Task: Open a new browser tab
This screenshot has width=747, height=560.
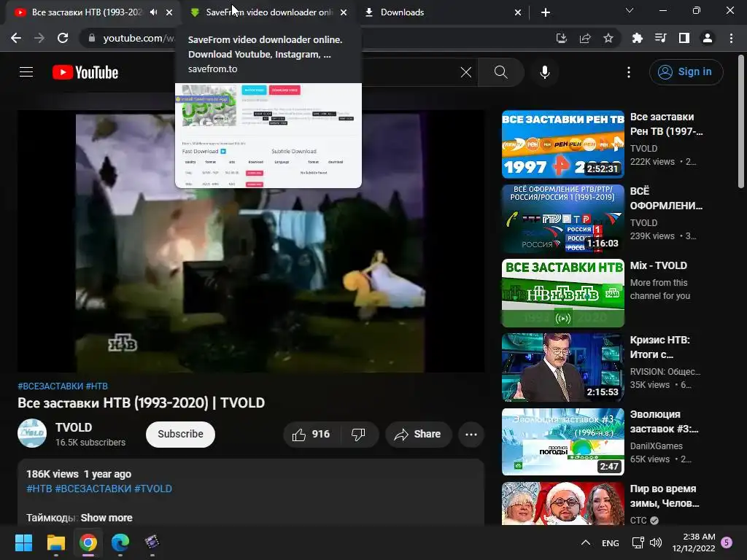Action: [x=546, y=12]
